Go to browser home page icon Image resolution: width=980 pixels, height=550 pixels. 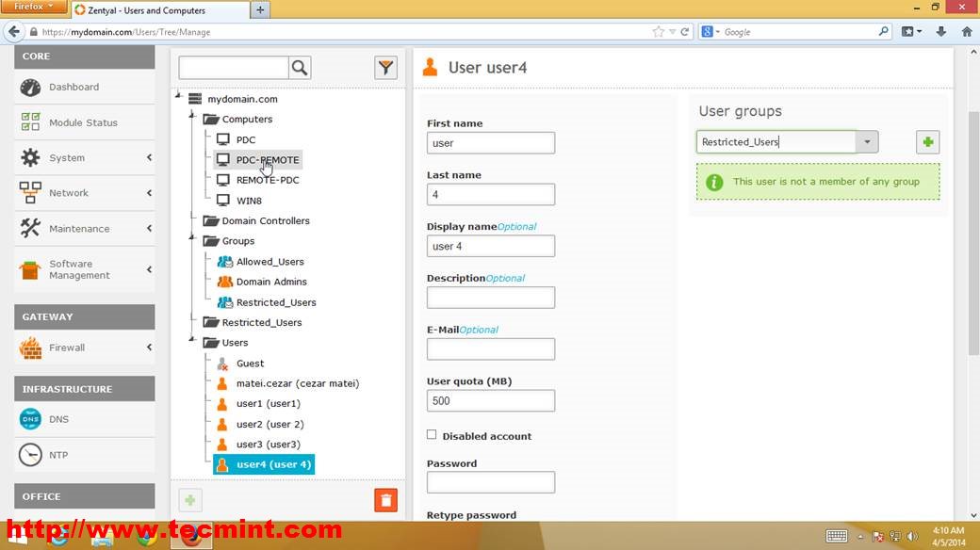point(966,32)
